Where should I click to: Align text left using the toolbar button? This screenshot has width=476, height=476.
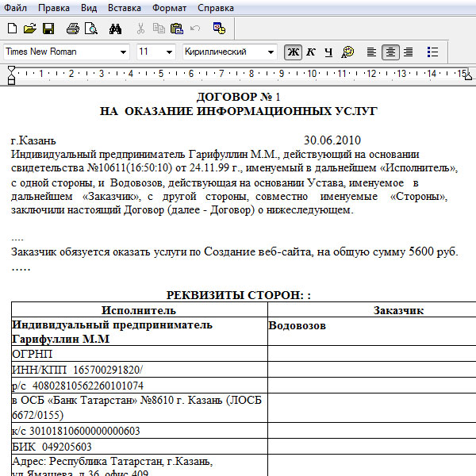click(370, 52)
